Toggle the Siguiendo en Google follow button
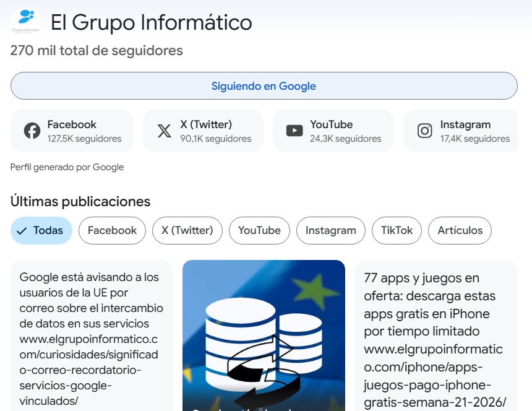 (264, 86)
